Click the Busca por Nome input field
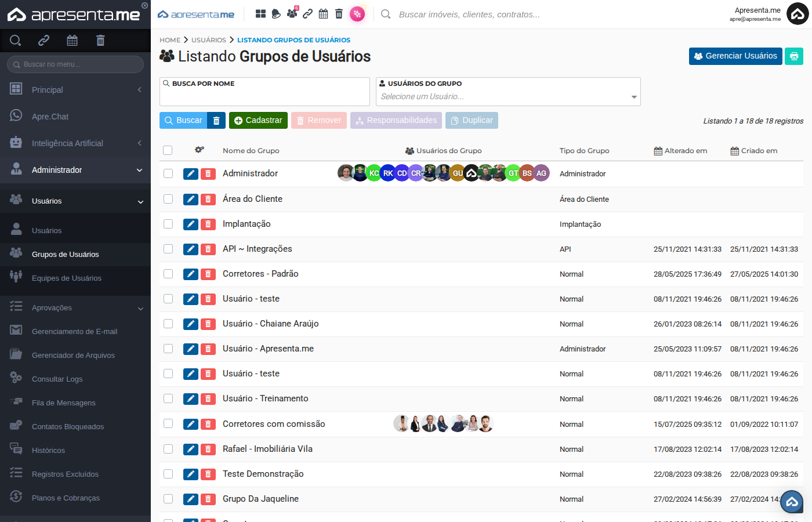 coord(264,92)
